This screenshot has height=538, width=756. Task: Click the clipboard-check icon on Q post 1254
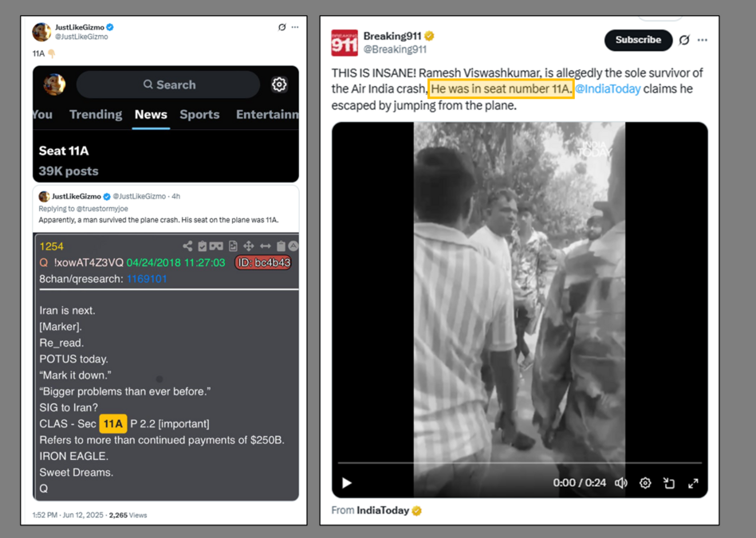(x=203, y=246)
